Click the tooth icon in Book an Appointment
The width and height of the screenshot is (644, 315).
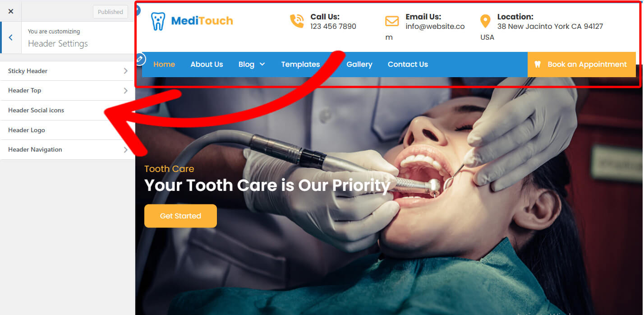pyautogui.click(x=538, y=65)
